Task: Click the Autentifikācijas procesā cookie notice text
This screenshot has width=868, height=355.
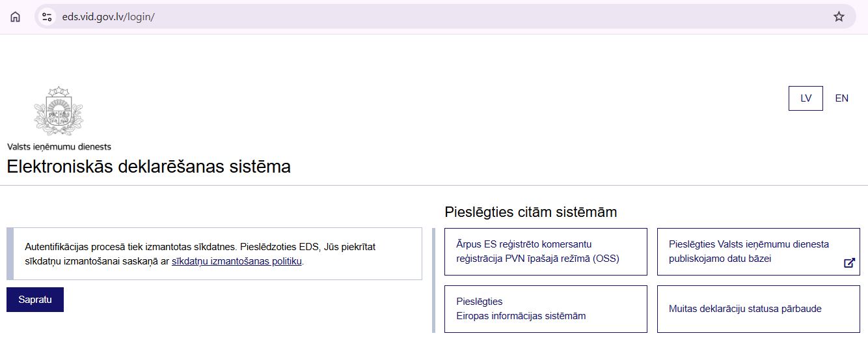Action: (x=200, y=248)
